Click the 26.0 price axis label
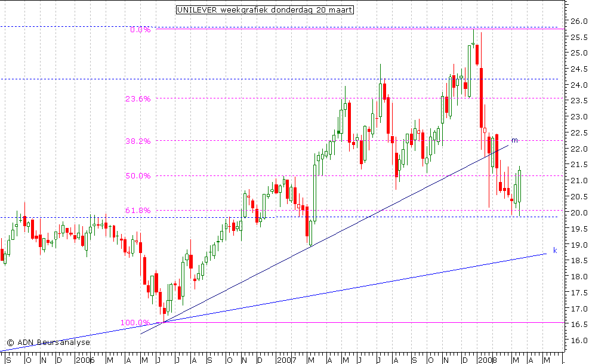The width and height of the screenshot is (589, 364). [579, 21]
